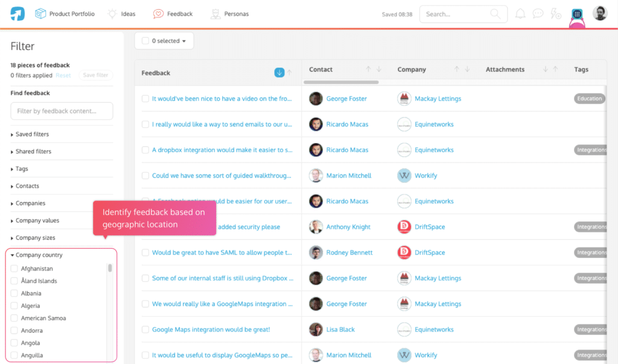
Task: Click Marion Mitchell's avatar in walkthrough row
Action: point(316,176)
